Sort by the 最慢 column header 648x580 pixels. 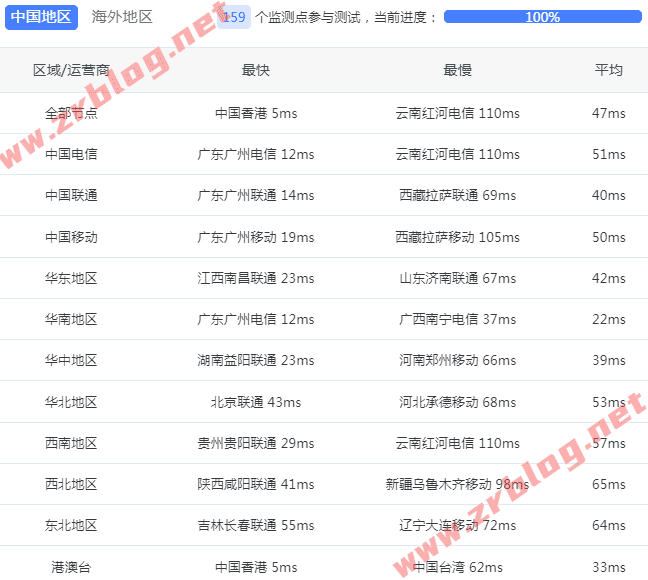point(457,70)
